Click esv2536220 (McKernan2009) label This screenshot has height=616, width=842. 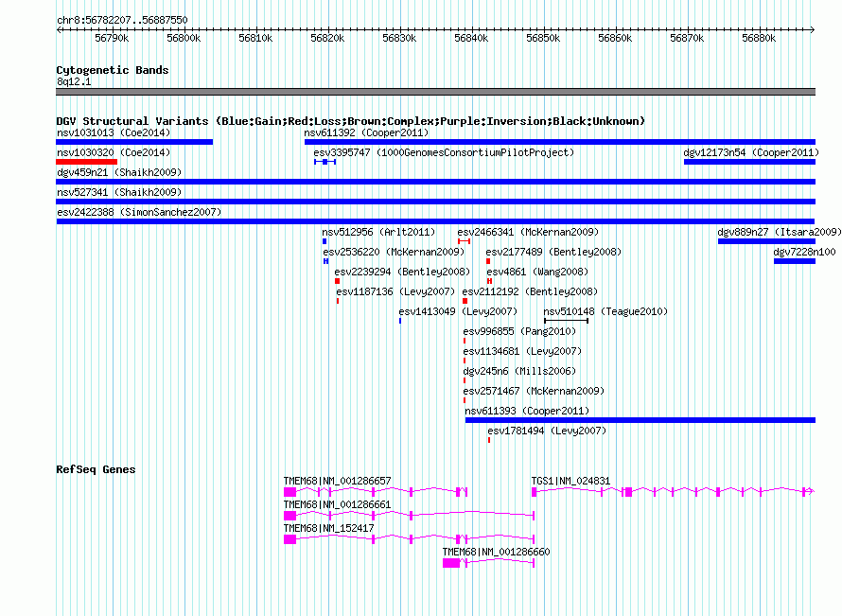pos(394,252)
